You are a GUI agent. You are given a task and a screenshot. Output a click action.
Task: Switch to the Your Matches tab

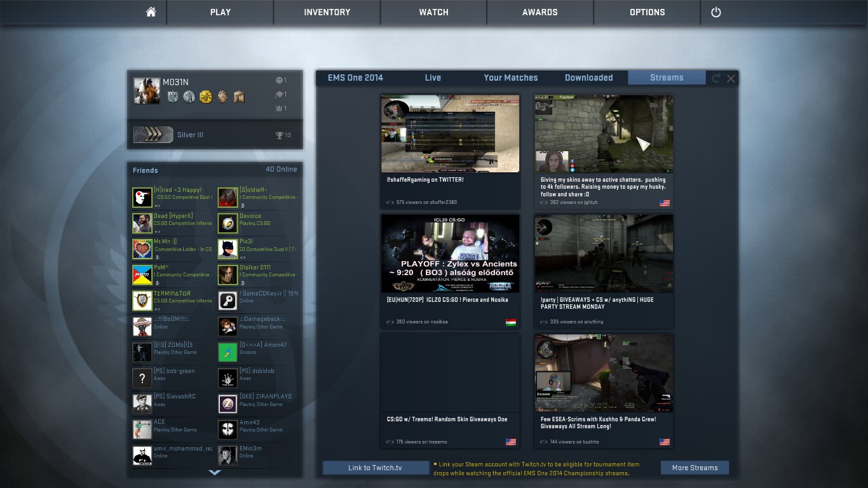pyautogui.click(x=510, y=78)
